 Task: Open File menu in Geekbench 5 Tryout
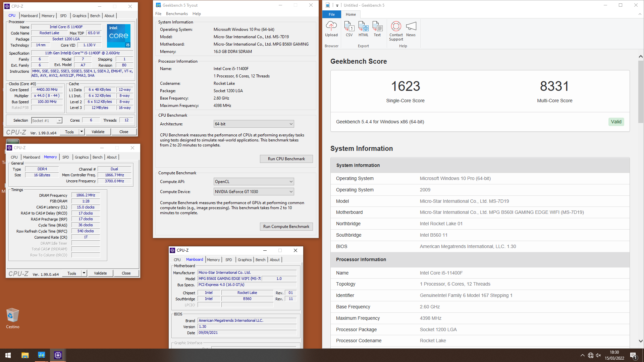158,14
